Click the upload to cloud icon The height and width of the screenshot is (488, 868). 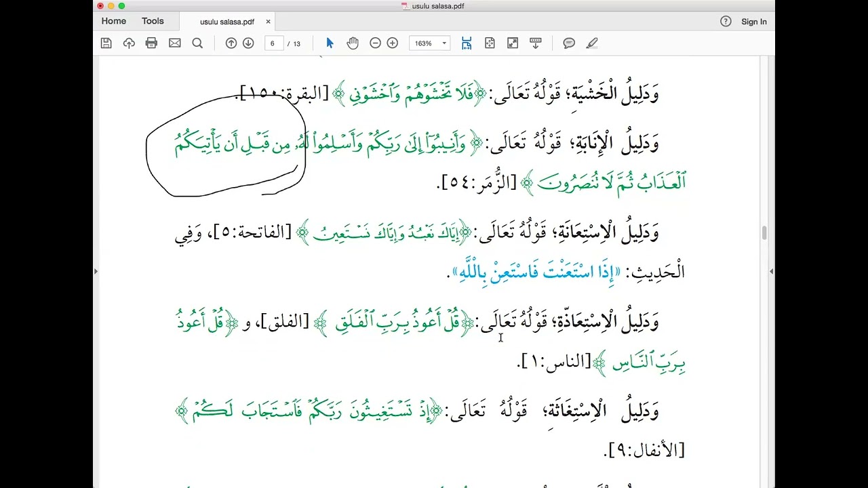129,43
